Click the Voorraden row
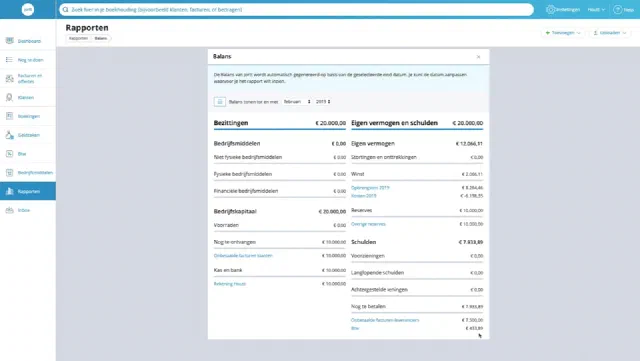The height and width of the screenshot is (361, 640). tap(280, 225)
